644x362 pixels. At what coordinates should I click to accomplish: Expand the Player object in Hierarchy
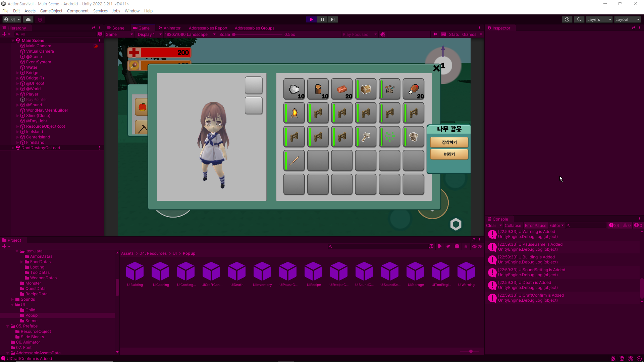(x=17, y=94)
